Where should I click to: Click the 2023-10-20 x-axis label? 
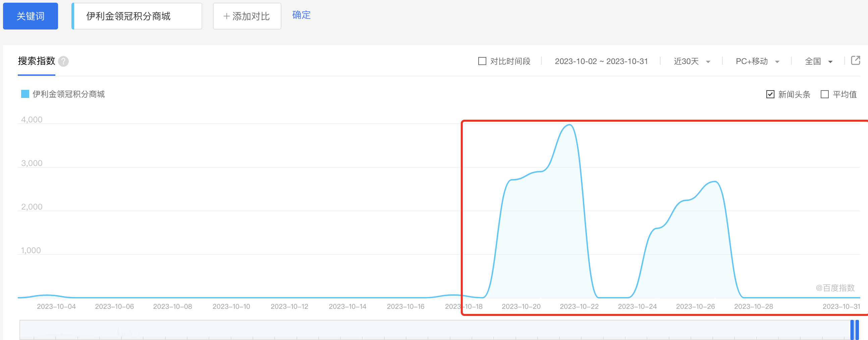[x=521, y=306]
